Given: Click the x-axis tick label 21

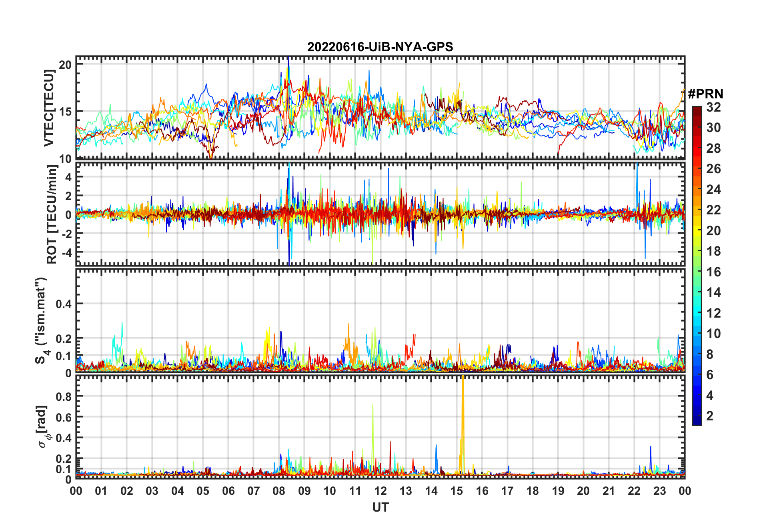Looking at the screenshot, I should (x=609, y=491).
